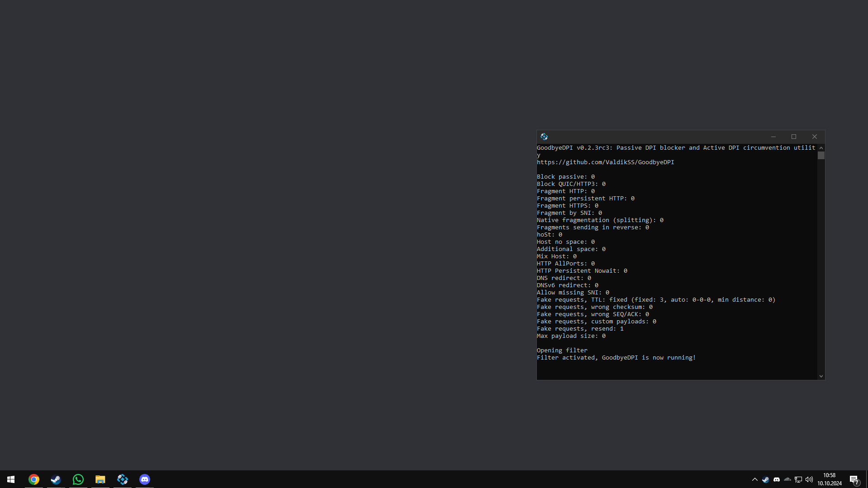
Task: Open the volume control tray icon
Action: tap(809, 479)
